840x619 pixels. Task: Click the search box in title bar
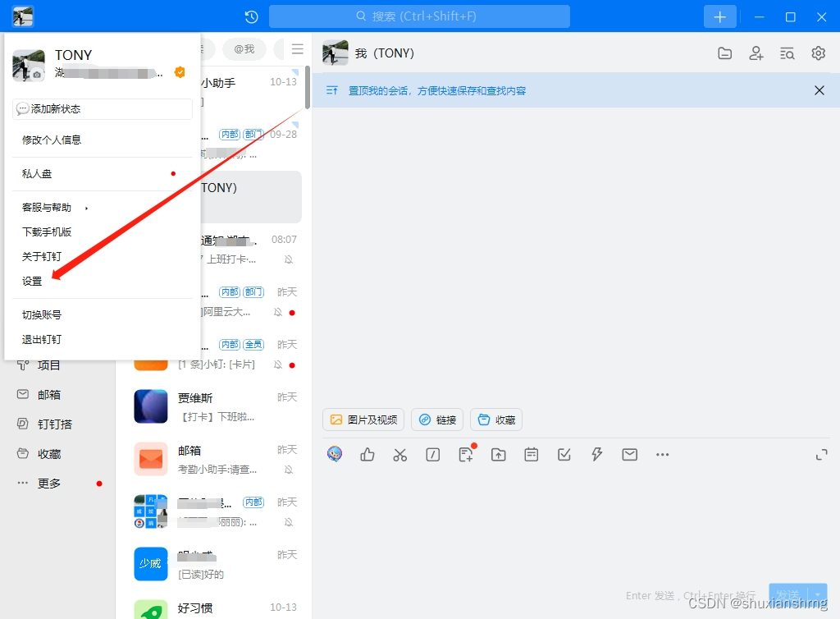coord(419,16)
